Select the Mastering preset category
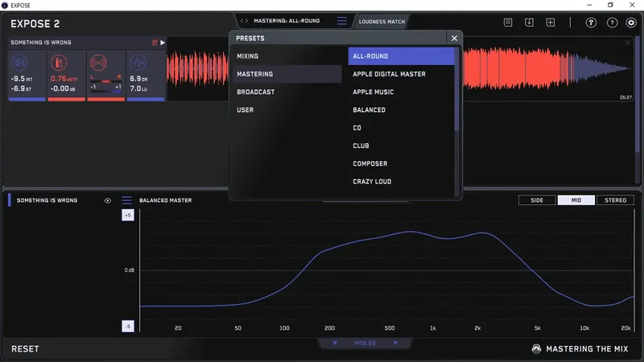 tap(287, 74)
